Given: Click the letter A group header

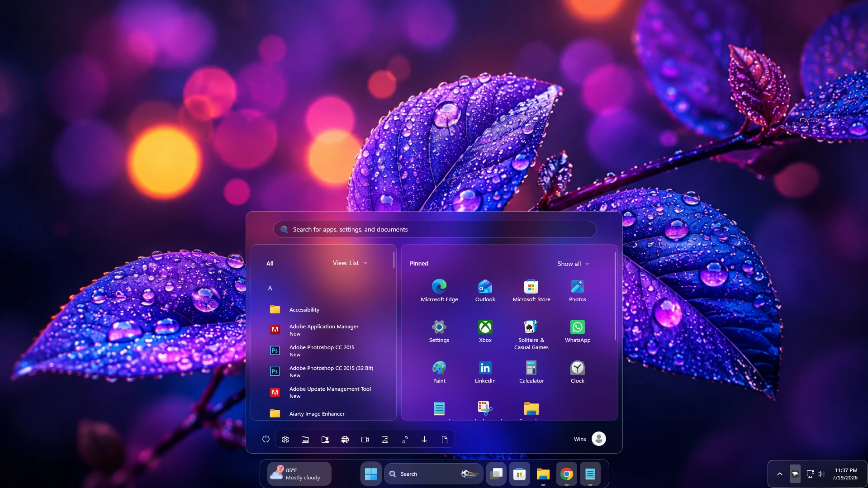Looking at the screenshot, I should point(270,288).
